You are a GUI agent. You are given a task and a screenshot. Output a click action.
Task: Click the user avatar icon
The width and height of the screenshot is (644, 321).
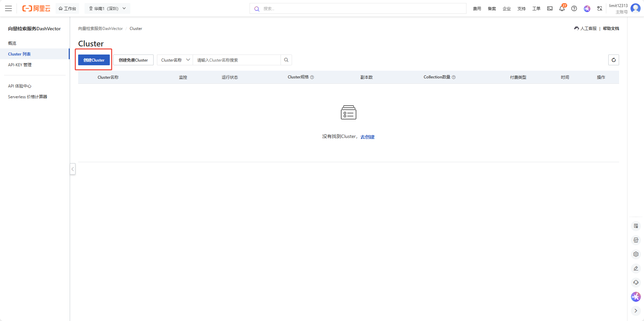click(x=635, y=8)
